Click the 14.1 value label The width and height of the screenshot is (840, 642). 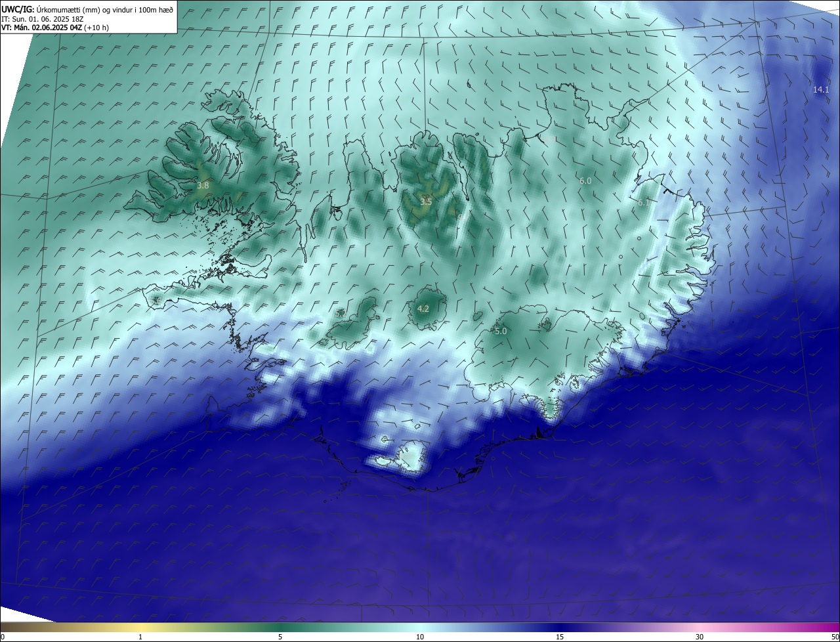click(x=821, y=89)
